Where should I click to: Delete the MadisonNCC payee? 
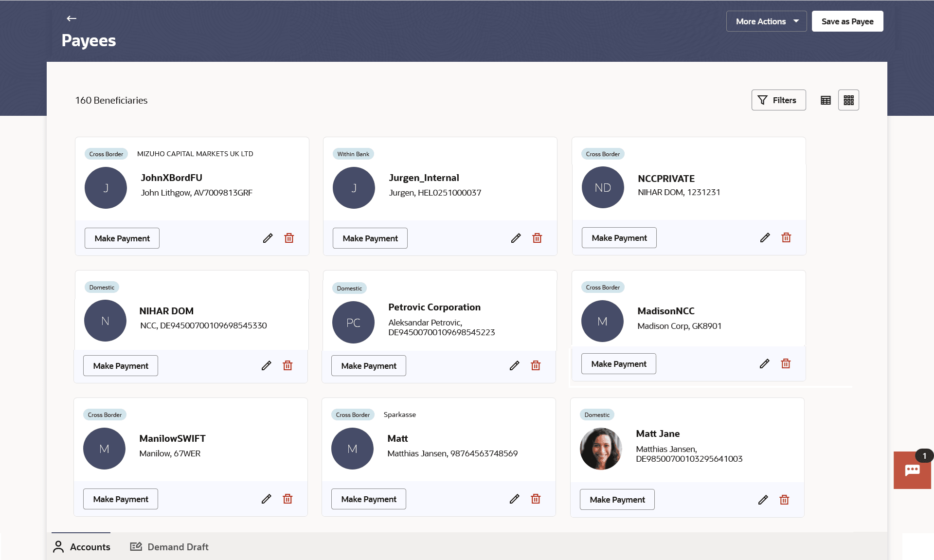pyautogui.click(x=785, y=364)
